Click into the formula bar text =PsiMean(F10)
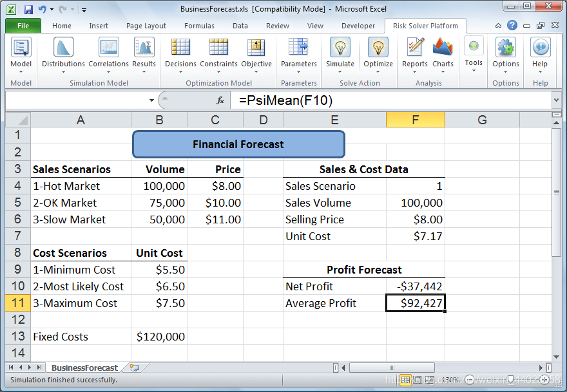This screenshot has width=567, height=392. (x=285, y=100)
